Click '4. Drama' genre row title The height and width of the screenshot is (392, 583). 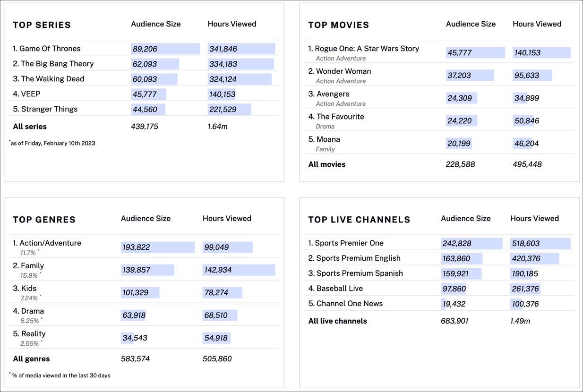coord(28,311)
